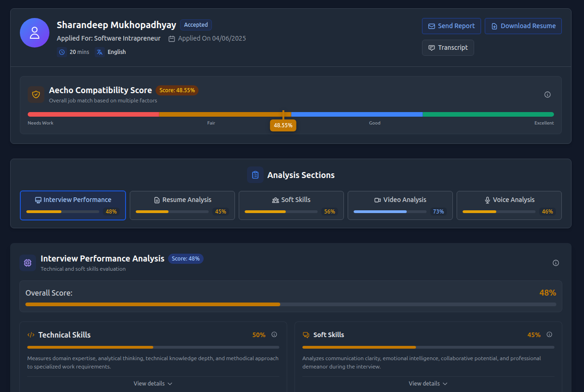Click the name Sharandeep Mukhopadhyay
This screenshot has height=392, width=584.
[116, 25]
